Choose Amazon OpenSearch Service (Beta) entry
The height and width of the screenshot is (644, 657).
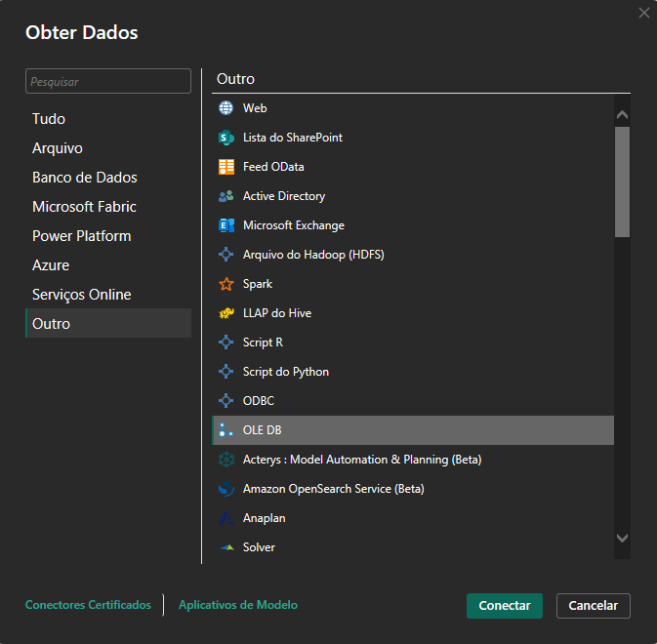coord(334,489)
